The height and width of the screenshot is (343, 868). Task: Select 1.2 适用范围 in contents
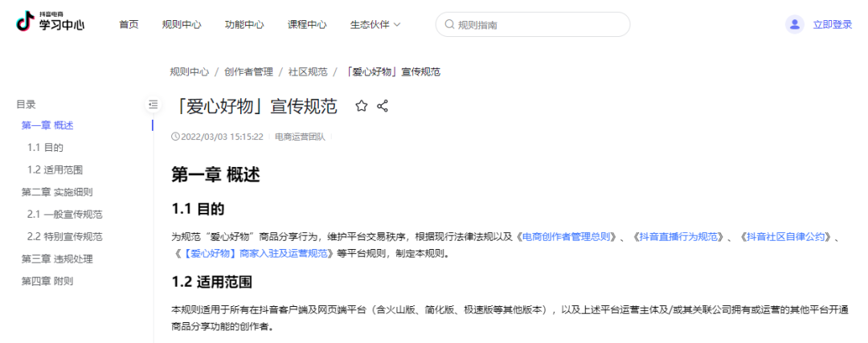[55, 169]
